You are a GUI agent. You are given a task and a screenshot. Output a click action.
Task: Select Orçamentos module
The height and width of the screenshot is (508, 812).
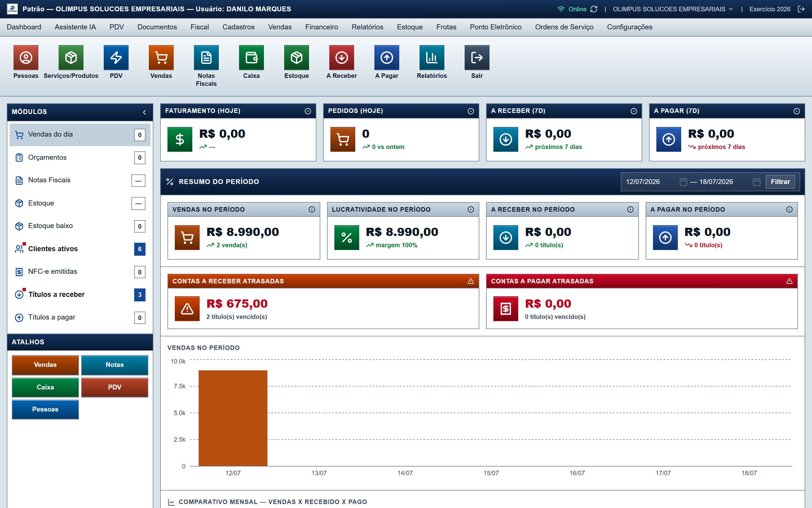tap(80, 157)
